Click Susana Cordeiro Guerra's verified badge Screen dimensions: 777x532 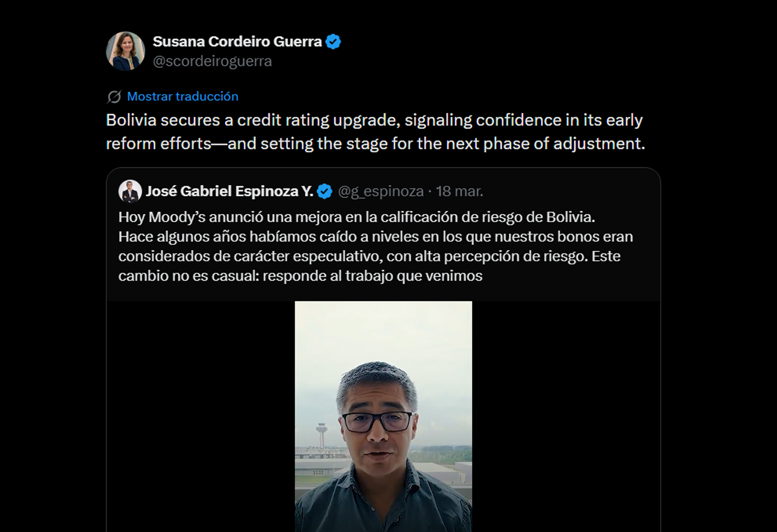(333, 42)
